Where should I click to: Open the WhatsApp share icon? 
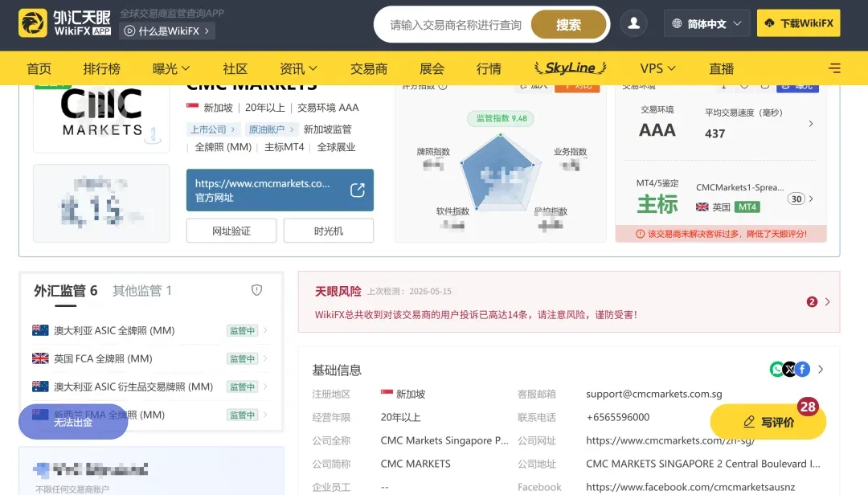coord(776,369)
